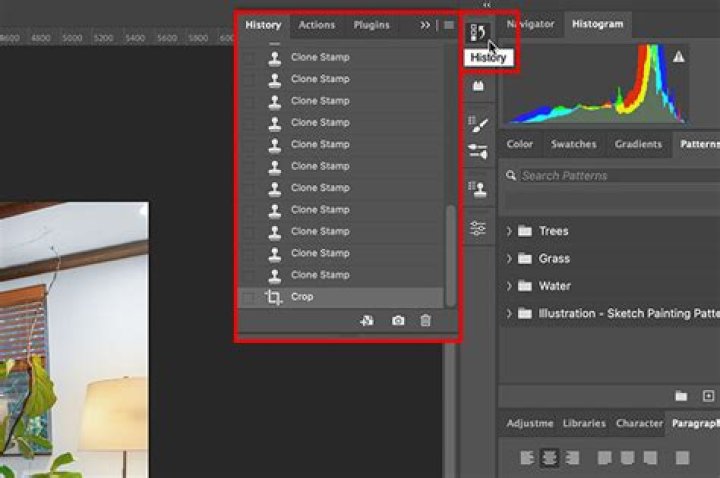Click the histogram cache warning triangle
The image size is (720, 478).
[679, 57]
